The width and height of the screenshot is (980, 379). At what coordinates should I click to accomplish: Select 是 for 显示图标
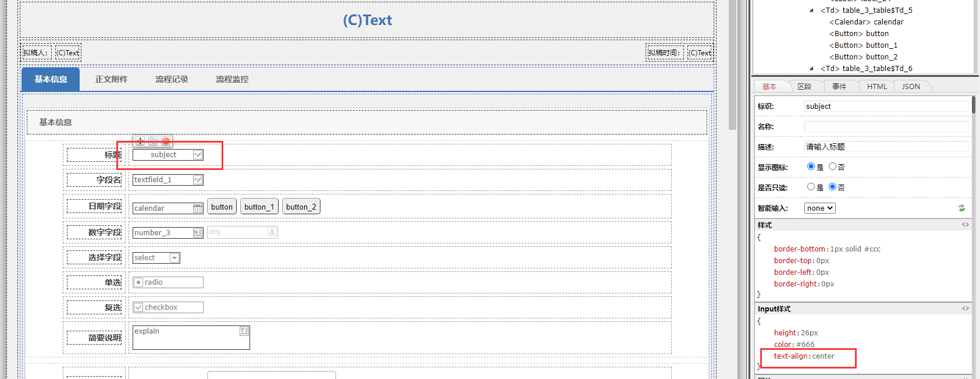coord(811,167)
